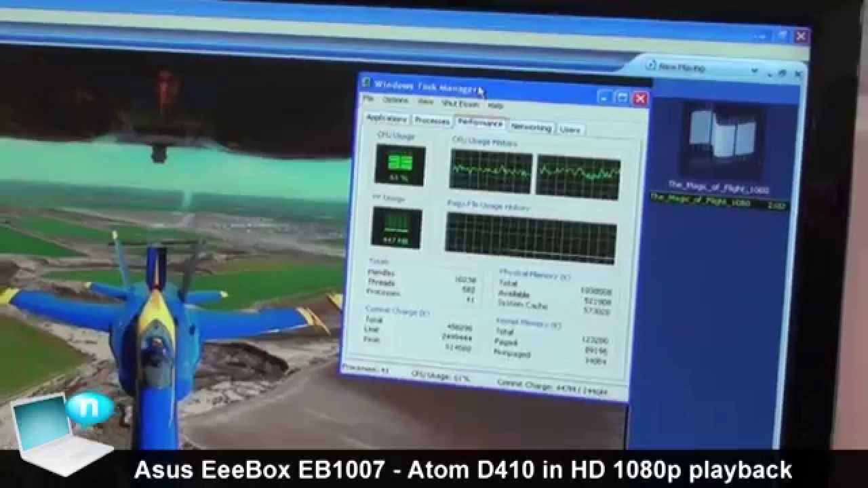Click the Commit Charge status bar entry
The image size is (868, 488).
point(552,387)
